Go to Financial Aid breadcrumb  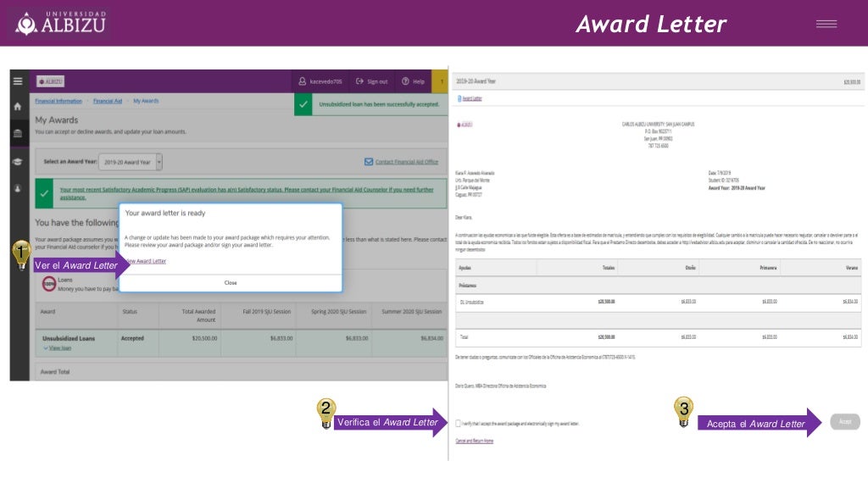point(108,101)
